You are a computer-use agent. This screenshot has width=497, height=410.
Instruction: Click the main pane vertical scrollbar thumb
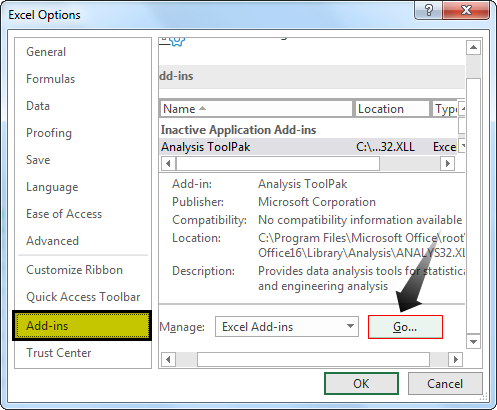point(473,206)
